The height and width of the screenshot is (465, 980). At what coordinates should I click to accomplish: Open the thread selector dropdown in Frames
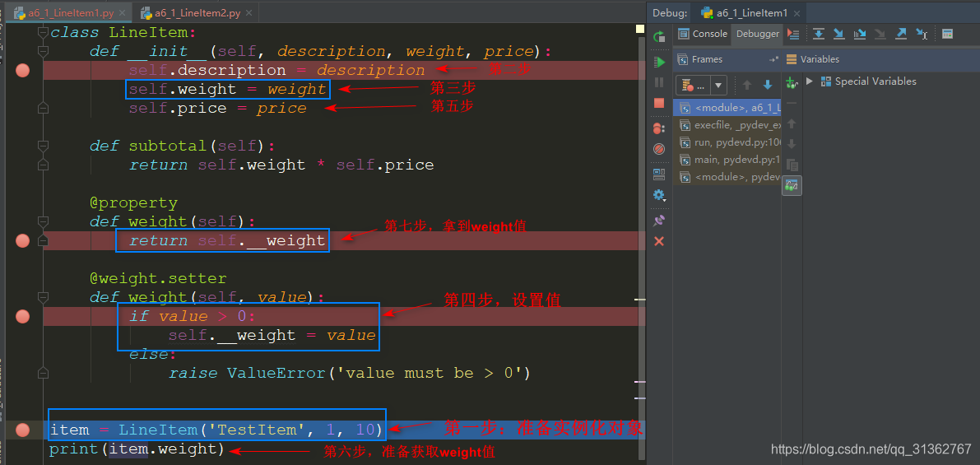pyautogui.click(x=718, y=86)
